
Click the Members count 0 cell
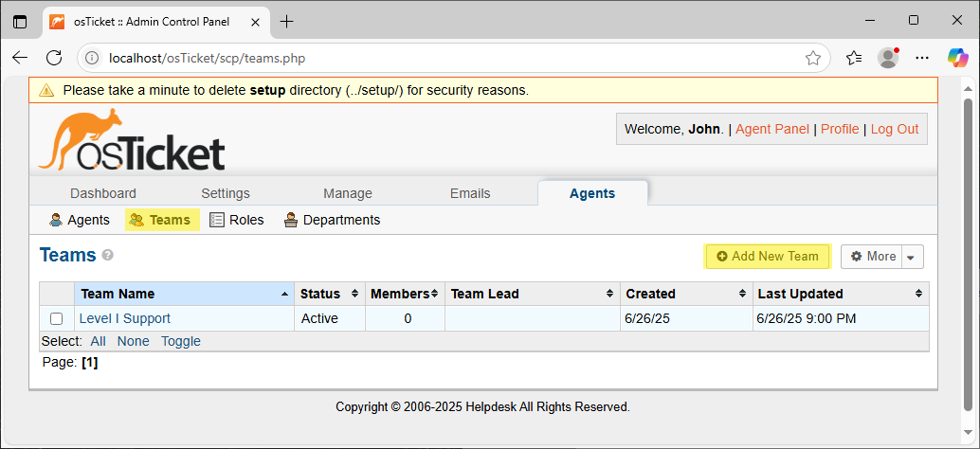click(x=405, y=318)
